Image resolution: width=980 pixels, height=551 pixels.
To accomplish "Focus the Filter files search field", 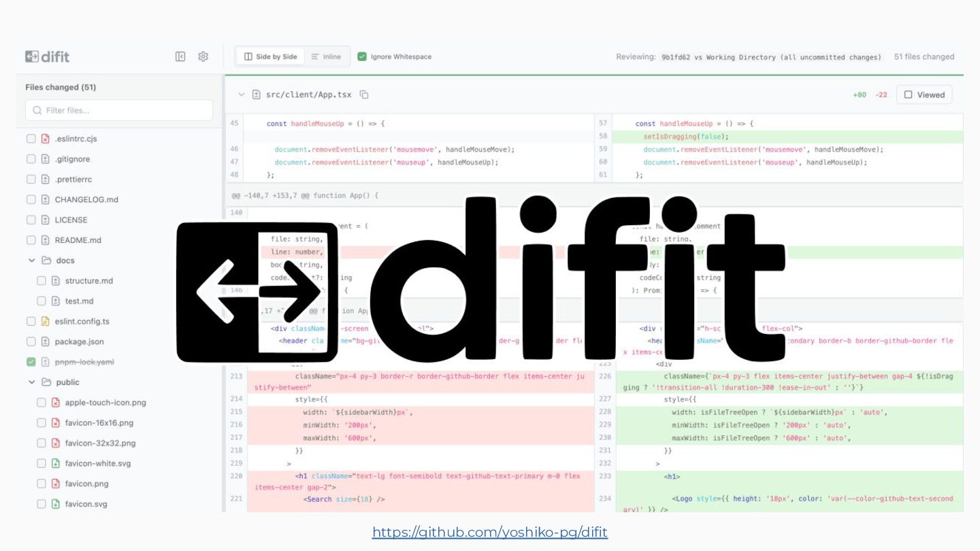I will point(119,110).
